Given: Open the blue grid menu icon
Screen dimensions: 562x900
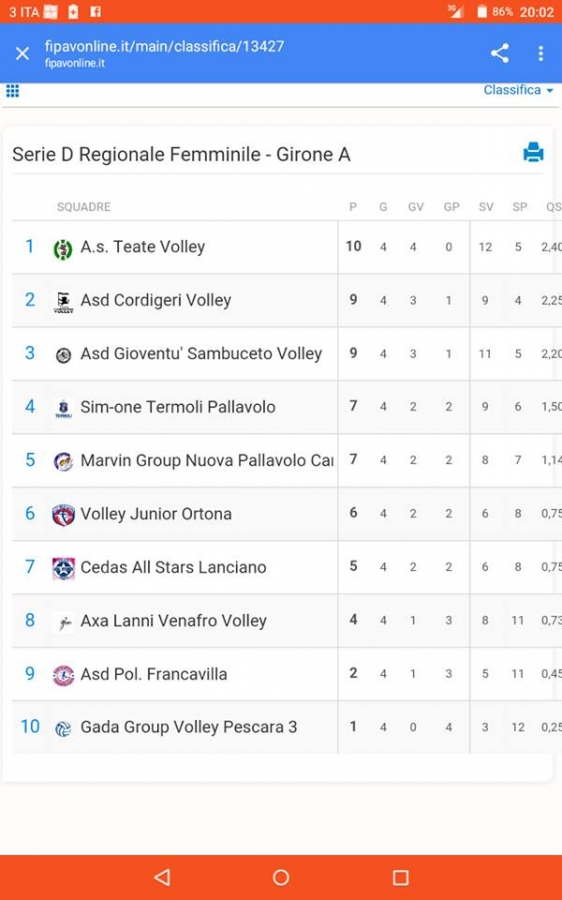Looking at the screenshot, I should click(x=12, y=91).
